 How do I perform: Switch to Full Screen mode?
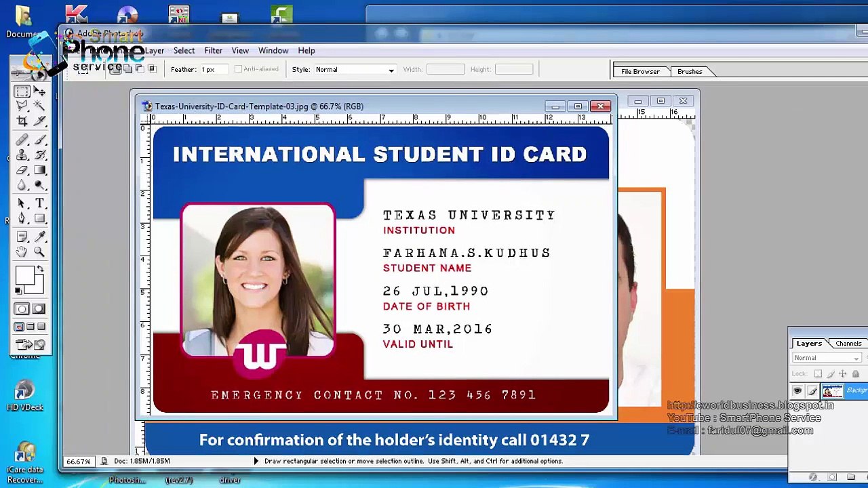[x=41, y=327]
